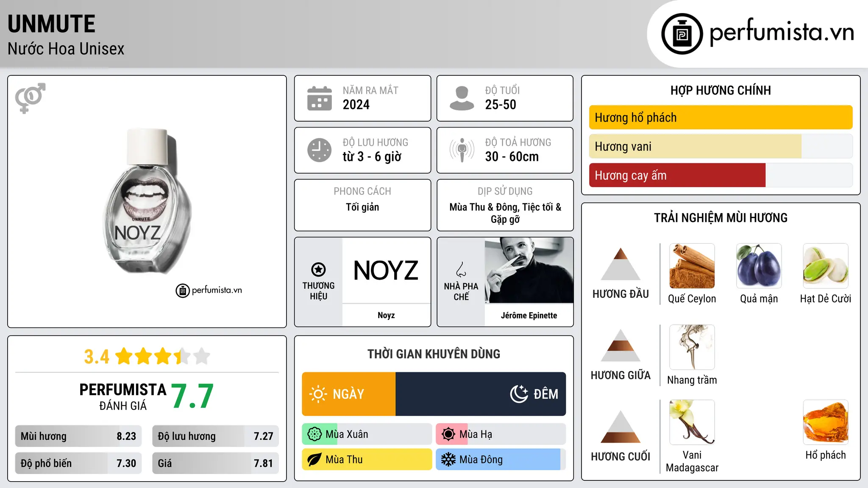Click the Giá 7.81 score bar
Image resolution: width=868 pixels, height=488 pixels.
point(215,463)
